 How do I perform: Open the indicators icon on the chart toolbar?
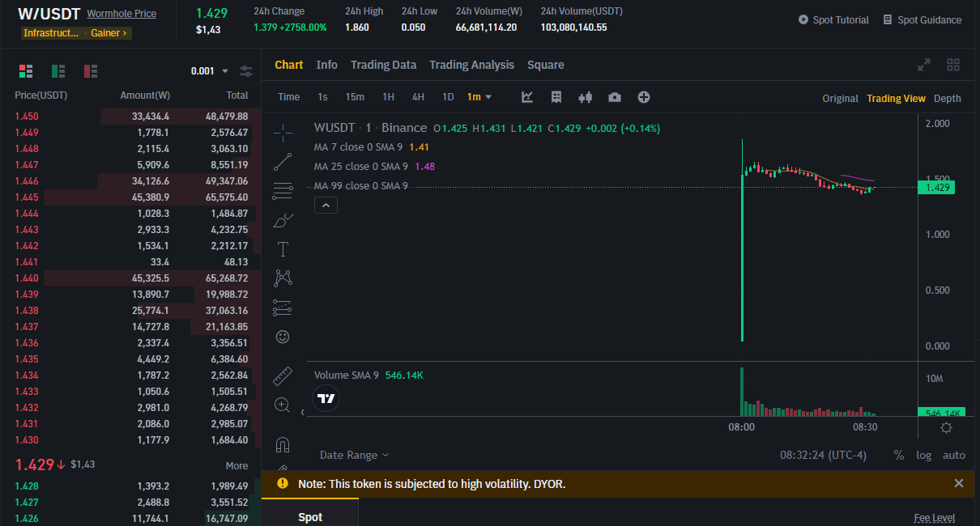[x=527, y=97]
